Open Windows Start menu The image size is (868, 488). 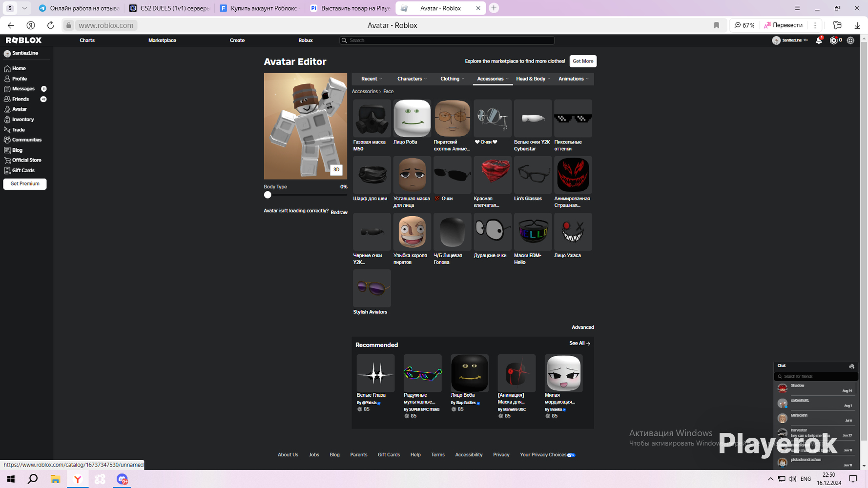tap(11, 479)
